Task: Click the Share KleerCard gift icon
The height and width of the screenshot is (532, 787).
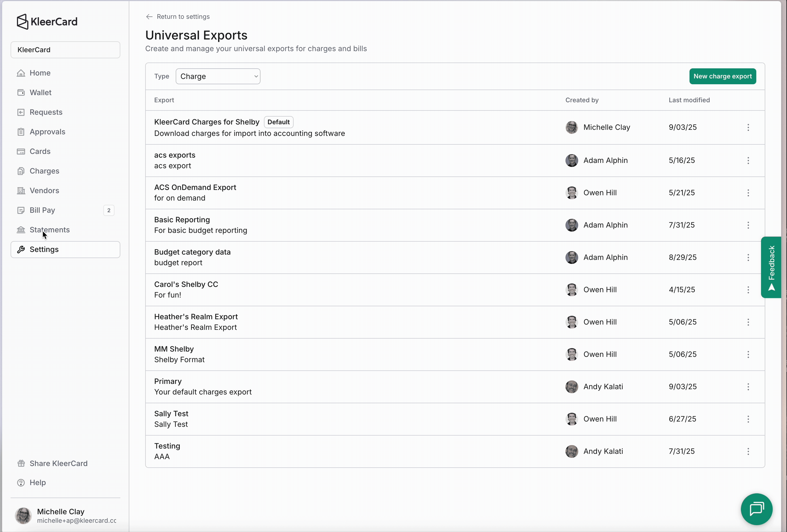Action: click(x=21, y=463)
